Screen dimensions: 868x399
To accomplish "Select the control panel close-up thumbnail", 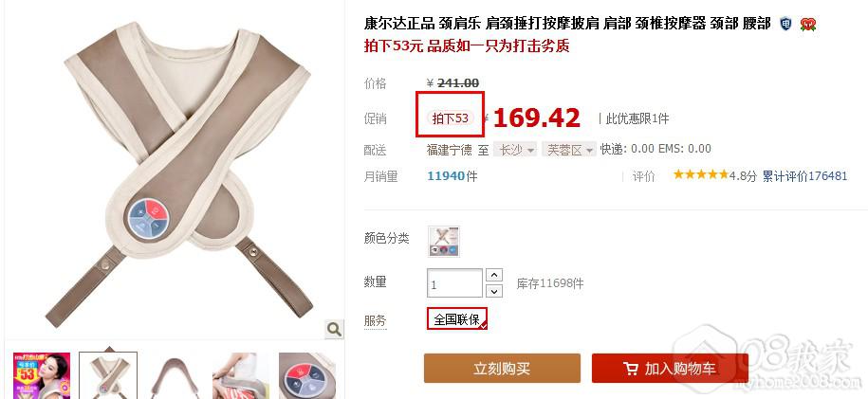I will pyautogui.click(x=307, y=375).
